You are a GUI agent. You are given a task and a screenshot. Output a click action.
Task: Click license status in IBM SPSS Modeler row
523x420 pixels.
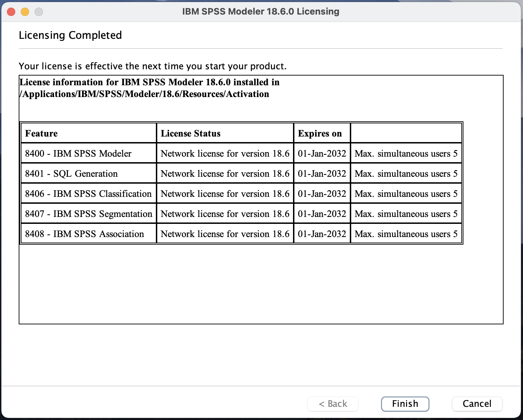coord(225,154)
